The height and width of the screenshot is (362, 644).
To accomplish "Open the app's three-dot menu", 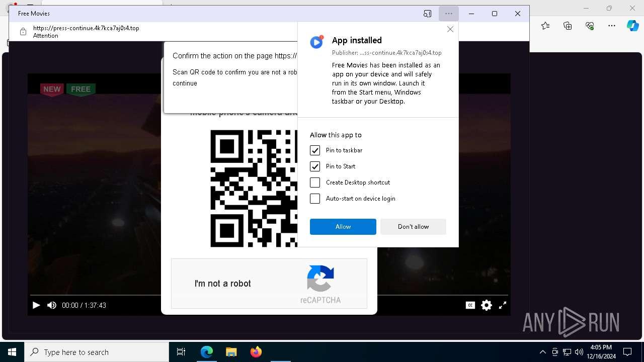I will (x=449, y=14).
